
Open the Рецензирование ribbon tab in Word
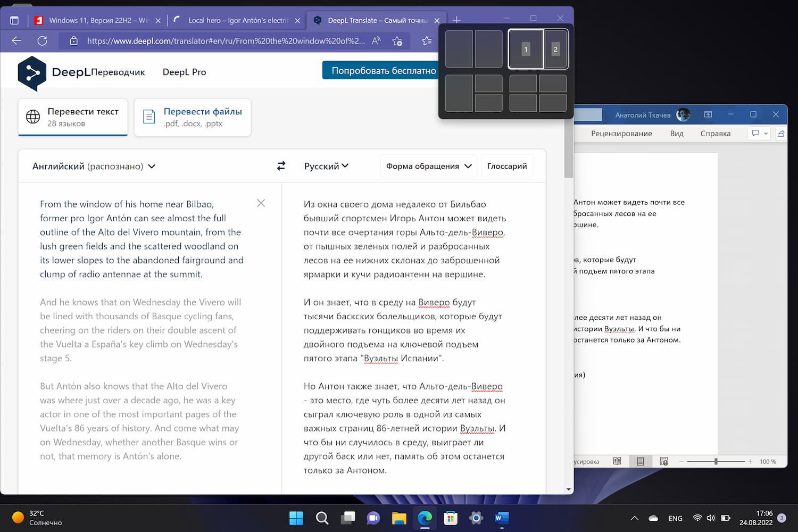click(x=621, y=134)
